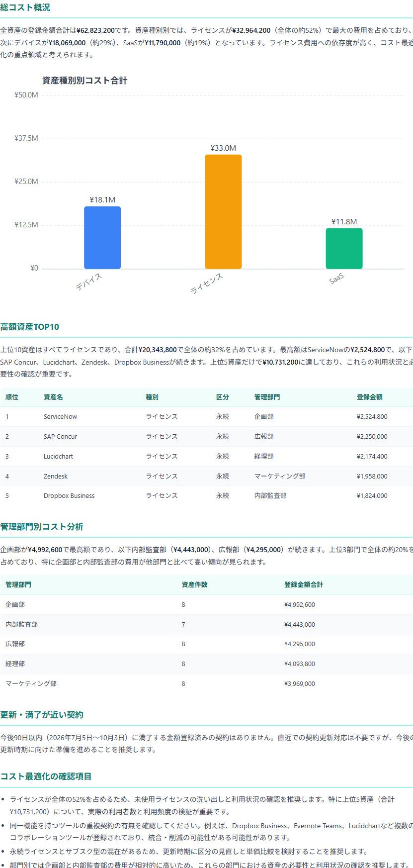Click the 種別 column header
Image resolution: width=413 pixels, height=868 pixels.
point(152,397)
